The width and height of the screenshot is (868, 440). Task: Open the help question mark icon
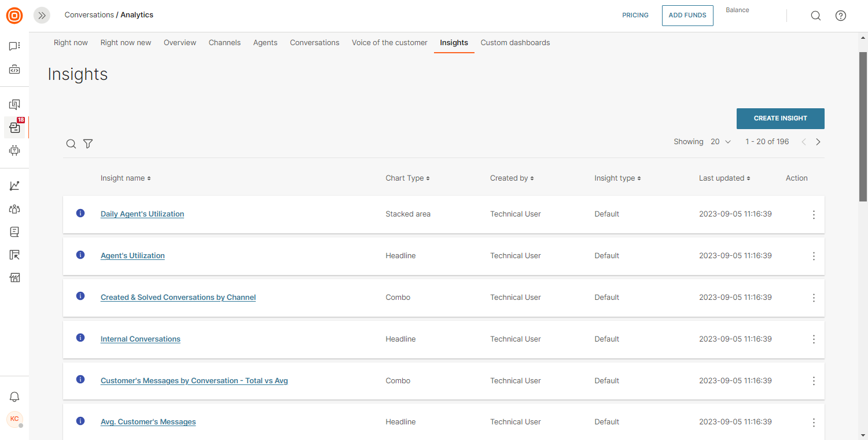[x=840, y=16]
